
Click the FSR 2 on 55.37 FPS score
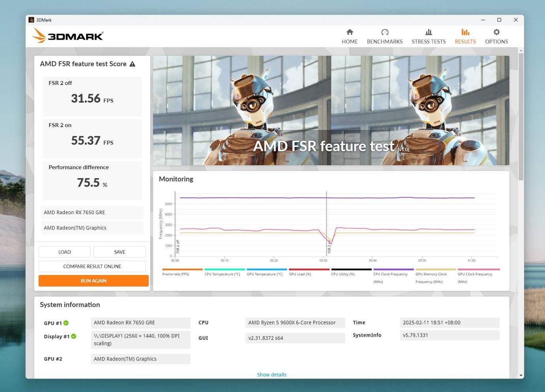(92, 141)
